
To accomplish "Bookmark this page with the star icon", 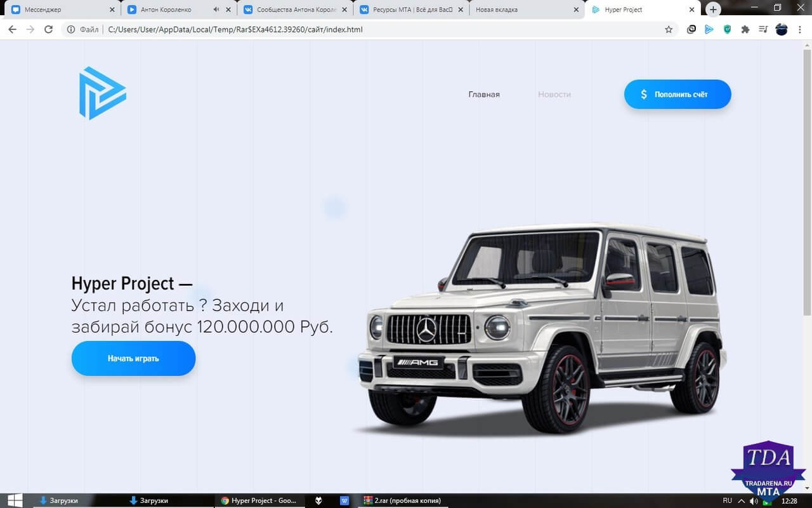I will point(669,29).
